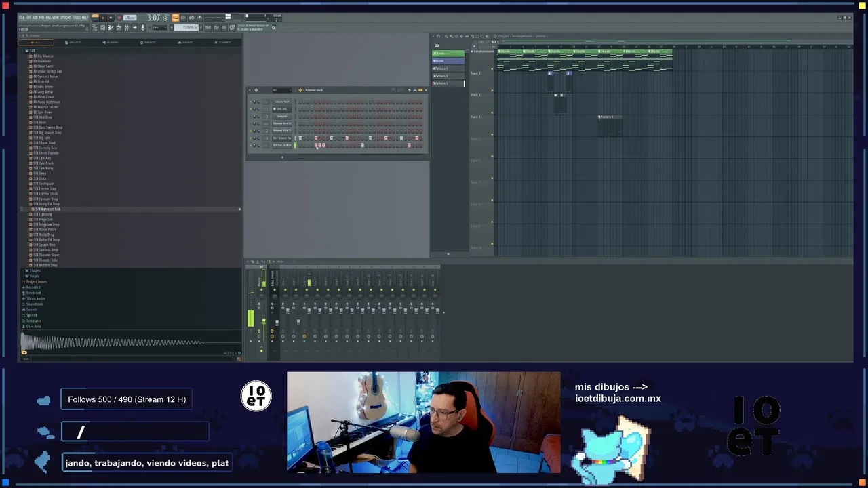868x488 pixels.
Task: Mute the Sampler channel LED
Action: 250,117
